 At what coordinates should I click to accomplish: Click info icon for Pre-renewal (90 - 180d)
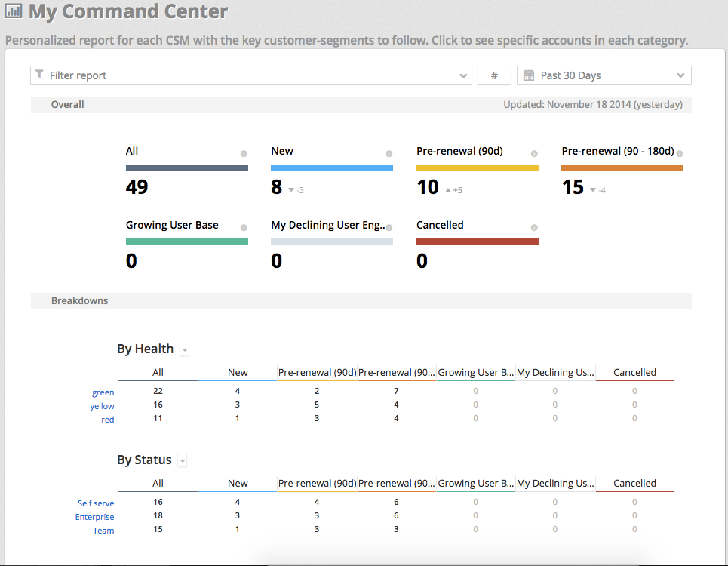pyautogui.click(x=680, y=154)
